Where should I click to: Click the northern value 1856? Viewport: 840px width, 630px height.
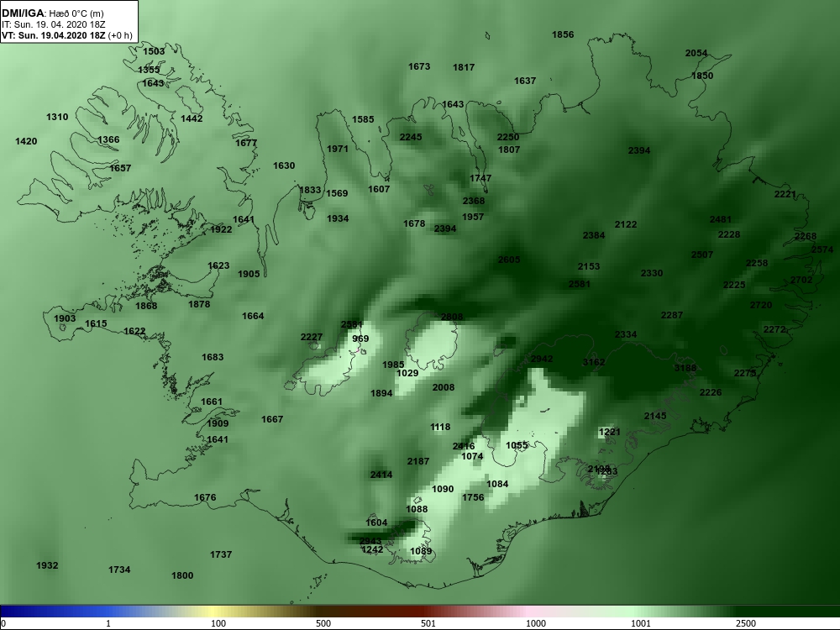(x=563, y=34)
